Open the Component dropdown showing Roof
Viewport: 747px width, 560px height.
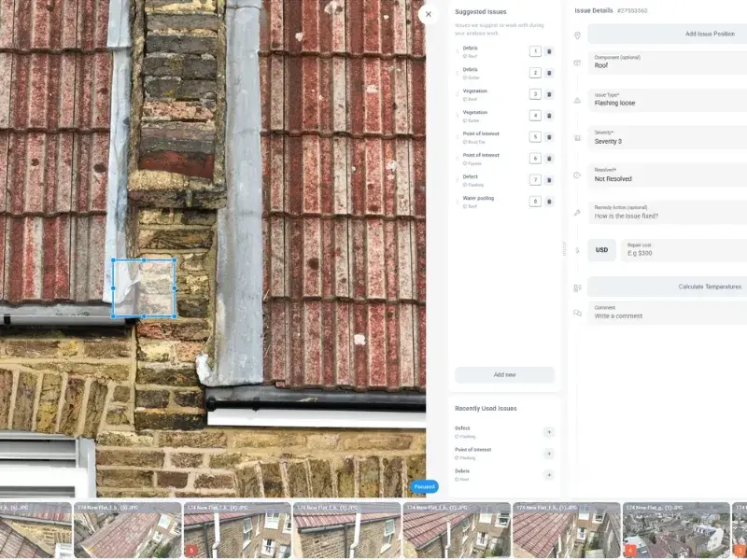click(x=667, y=63)
